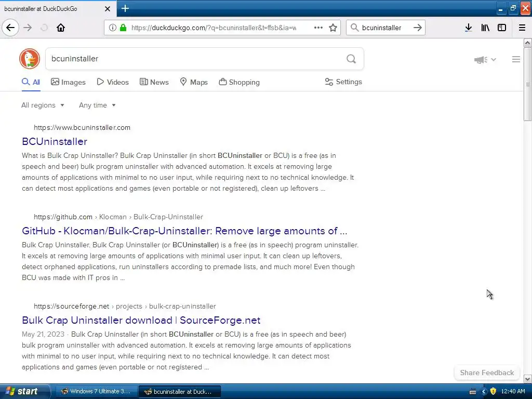Click the browser address bar URL
The width and height of the screenshot is (532, 399).
pos(214,28)
